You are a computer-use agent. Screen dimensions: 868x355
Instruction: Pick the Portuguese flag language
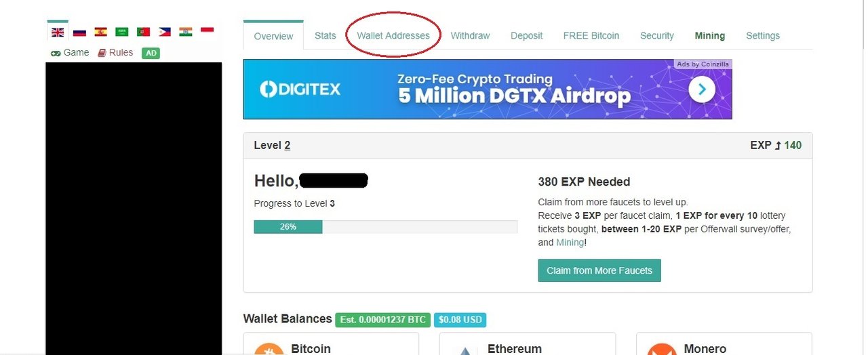tap(143, 32)
